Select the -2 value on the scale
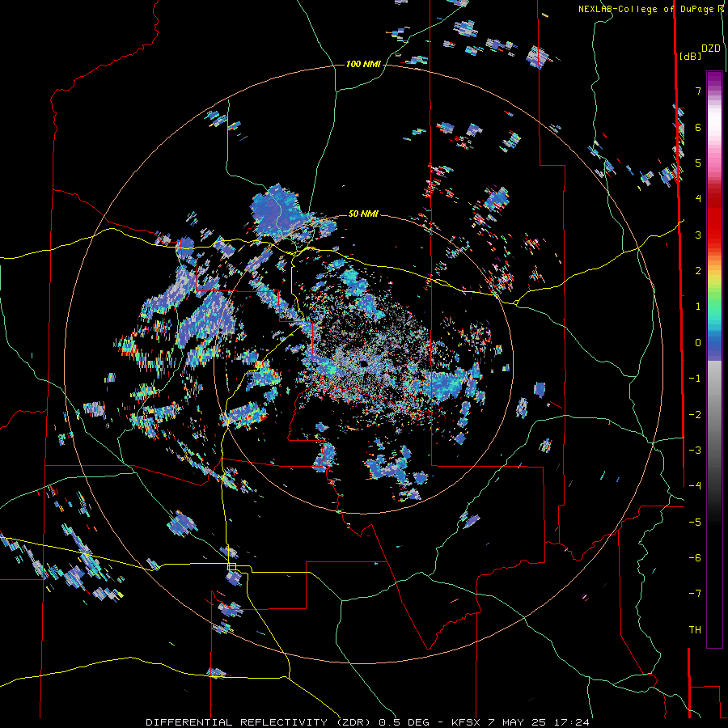The width and height of the screenshot is (728, 728). 695,415
